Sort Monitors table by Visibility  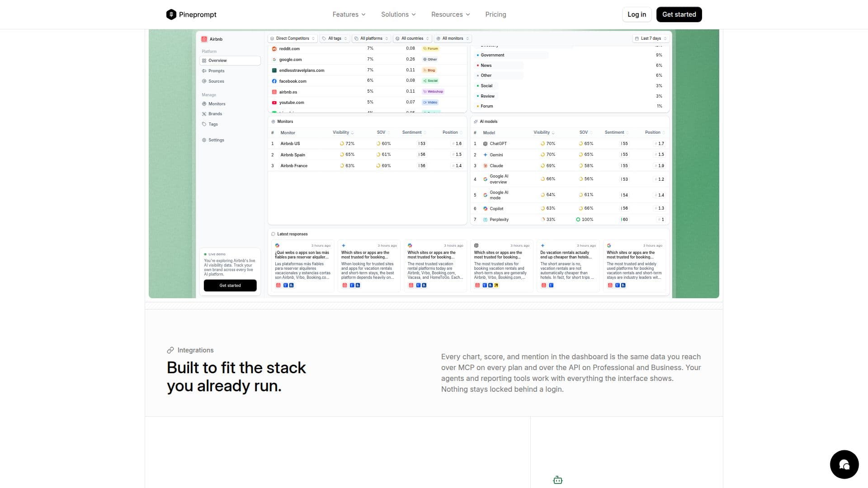point(343,132)
